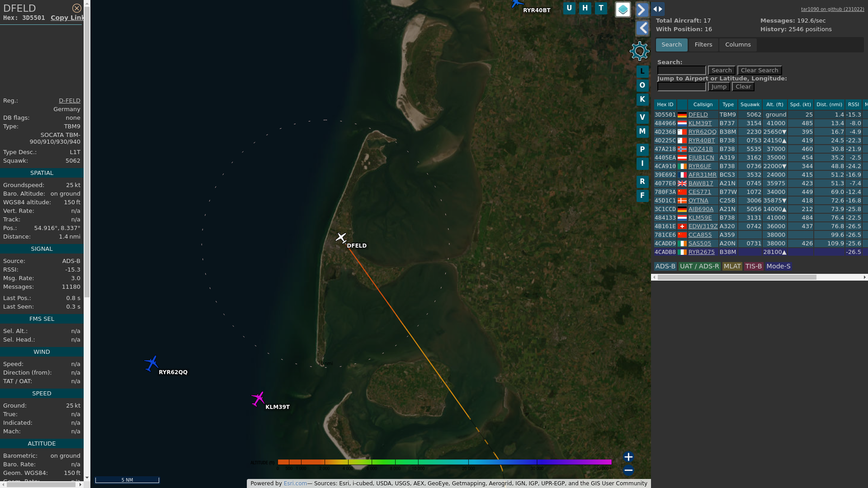Click the Search button

point(722,70)
